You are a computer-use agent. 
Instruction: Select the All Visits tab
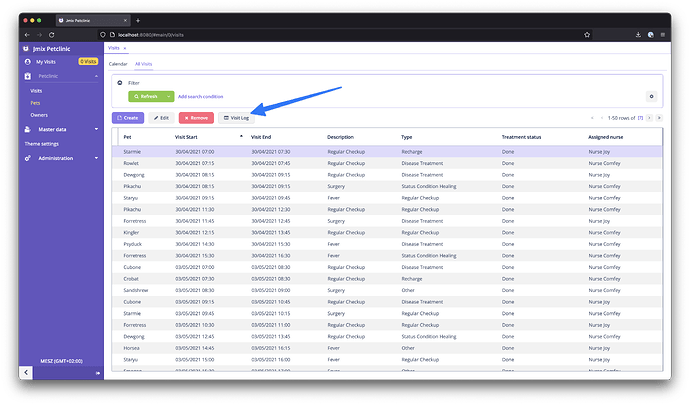tap(143, 64)
